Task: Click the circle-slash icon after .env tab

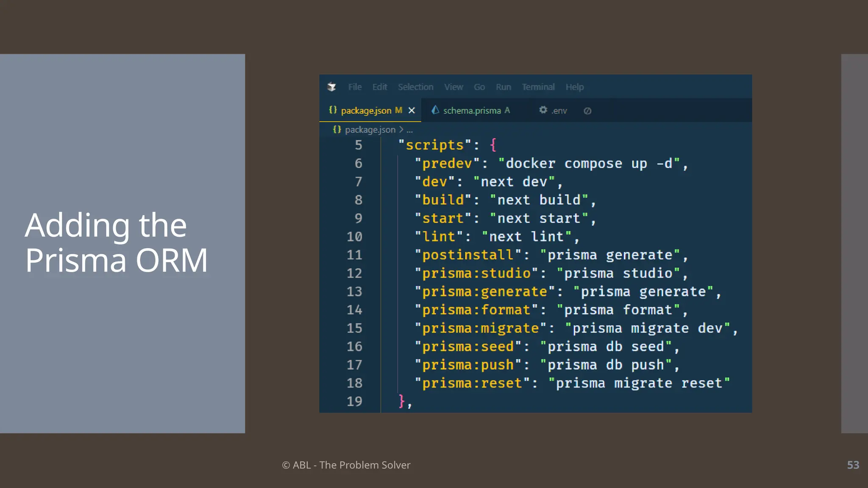Action: coord(587,111)
